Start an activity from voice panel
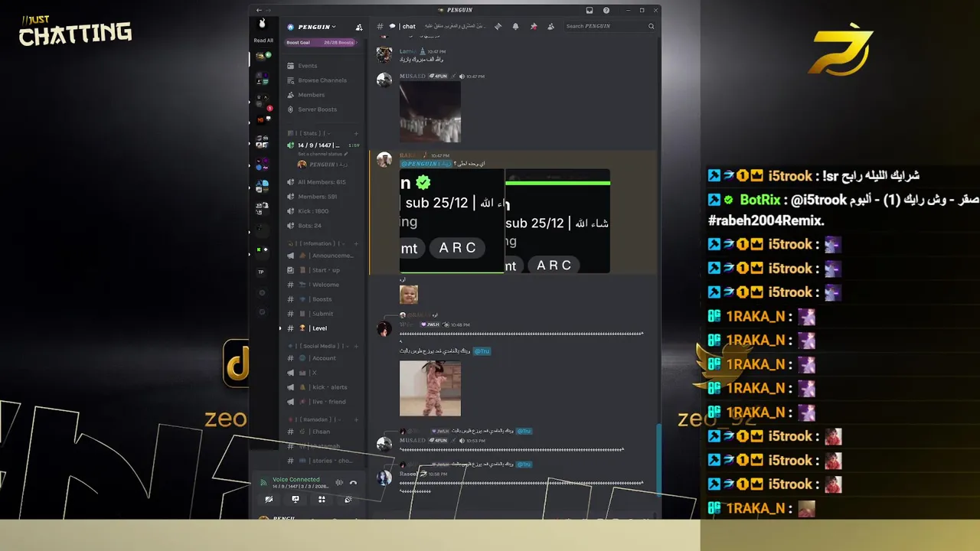This screenshot has height=551, width=980. [322, 499]
